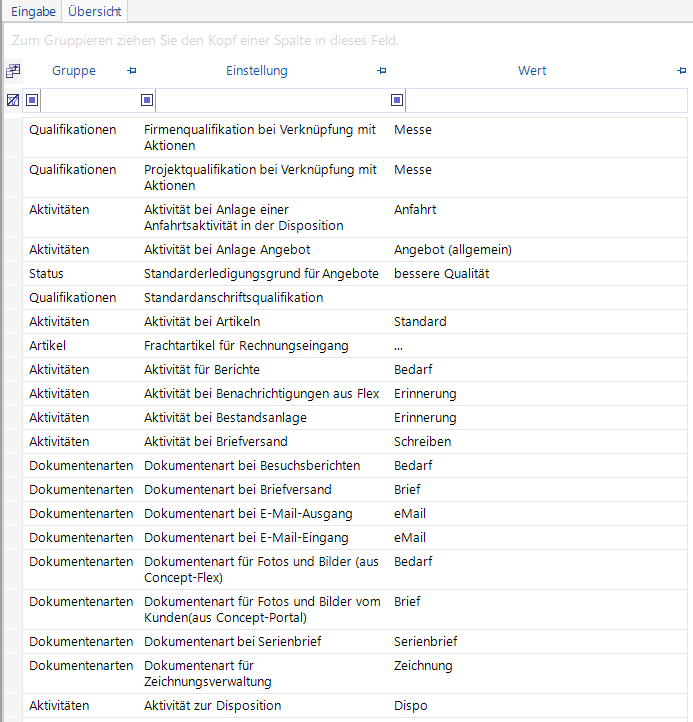The height and width of the screenshot is (722, 693).
Task: Click the Einstellung filter input field
Action: pos(272,100)
